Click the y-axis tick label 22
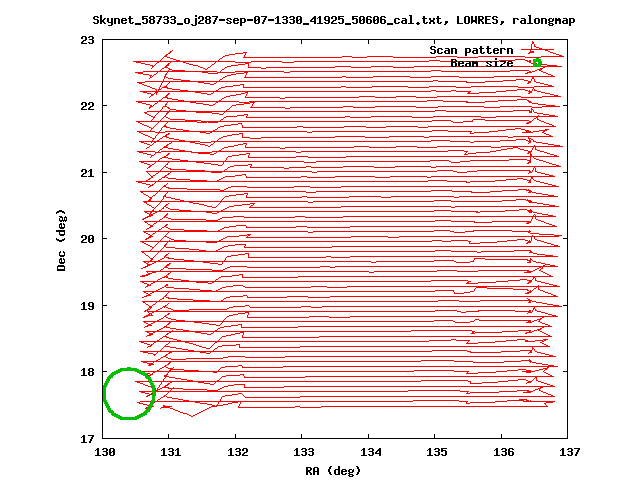 87,107
